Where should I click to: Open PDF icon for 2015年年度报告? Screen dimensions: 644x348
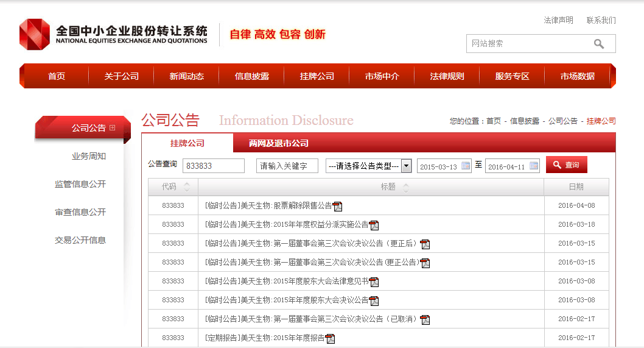pyautogui.click(x=330, y=338)
